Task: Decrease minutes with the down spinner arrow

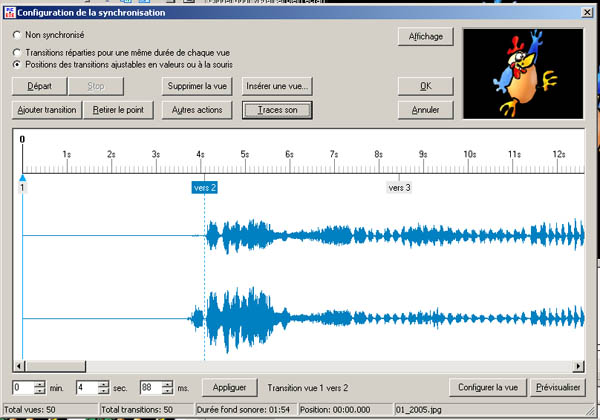Action: click(x=40, y=391)
